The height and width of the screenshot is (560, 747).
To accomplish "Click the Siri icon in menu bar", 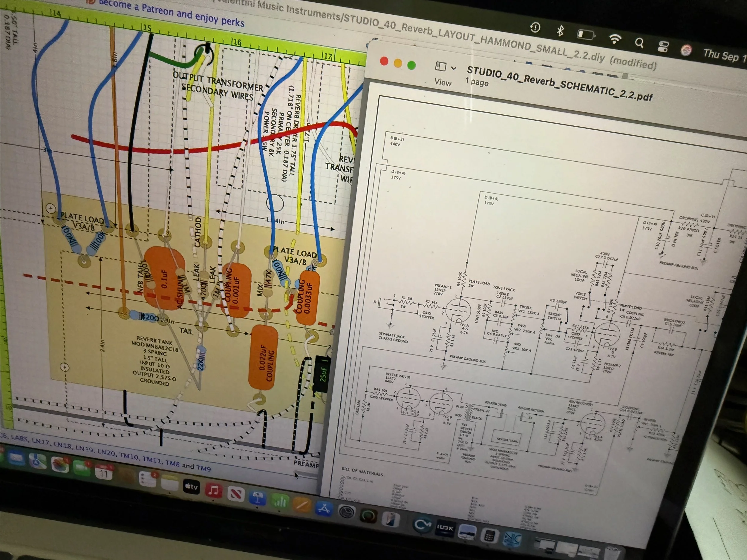I will point(686,50).
